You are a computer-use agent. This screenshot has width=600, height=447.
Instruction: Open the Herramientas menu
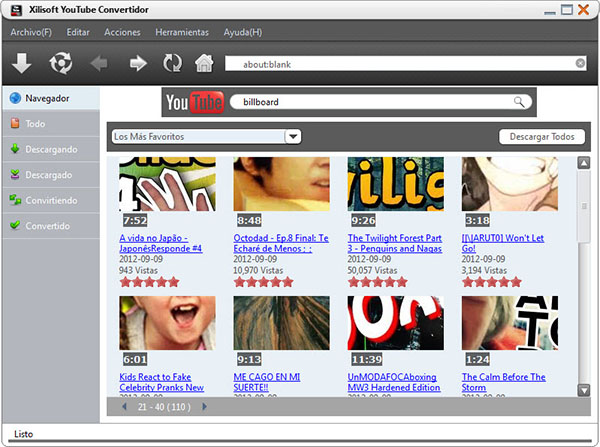(x=182, y=32)
